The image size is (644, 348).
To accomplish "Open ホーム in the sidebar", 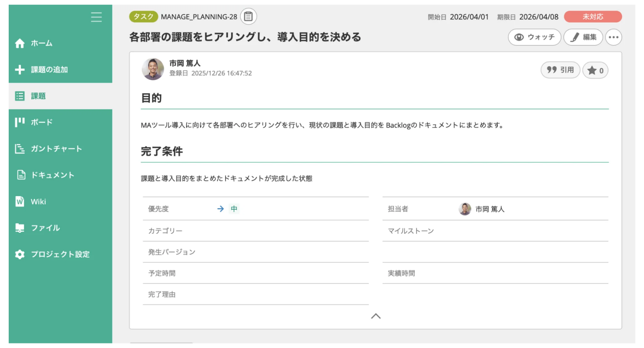I will (x=61, y=43).
